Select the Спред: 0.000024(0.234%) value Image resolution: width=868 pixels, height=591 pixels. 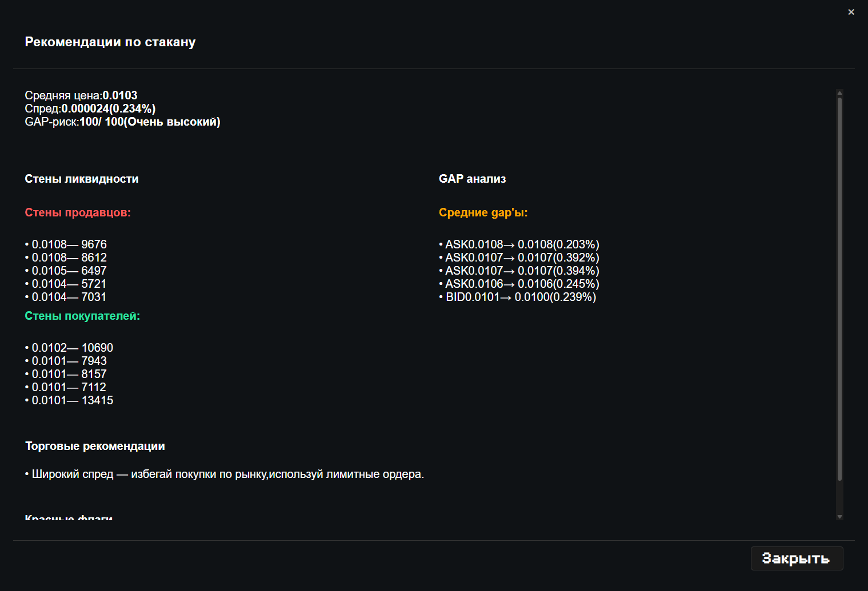[x=109, y=108]
